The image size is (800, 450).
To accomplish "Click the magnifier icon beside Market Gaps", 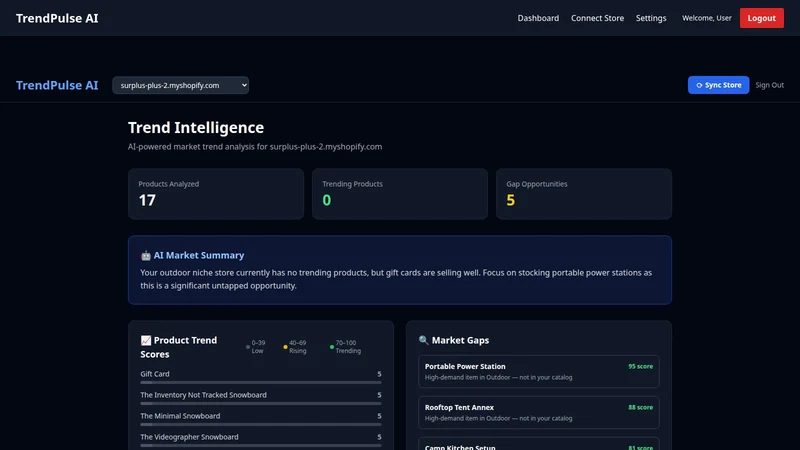I will pyautogui.click(x=423, y=340).
